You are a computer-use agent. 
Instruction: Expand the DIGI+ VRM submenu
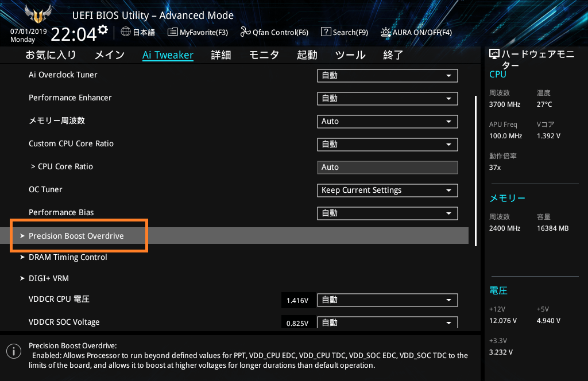[48, 278]
